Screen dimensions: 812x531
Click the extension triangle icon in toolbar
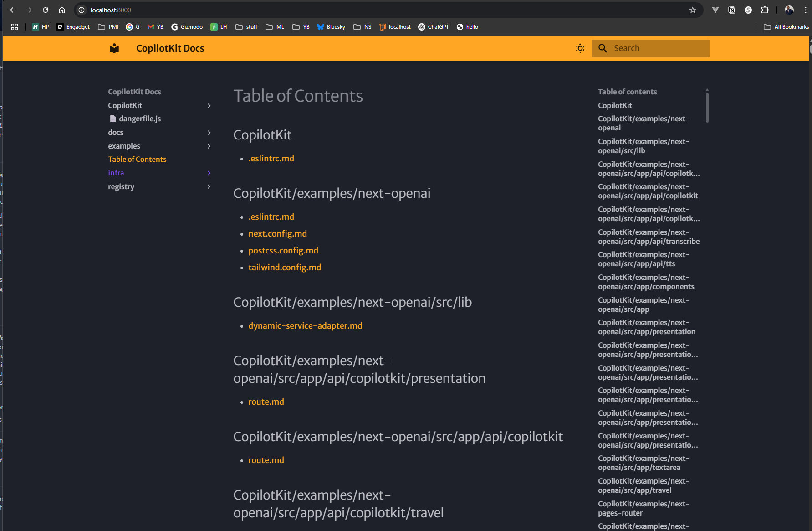coord(715,10)
